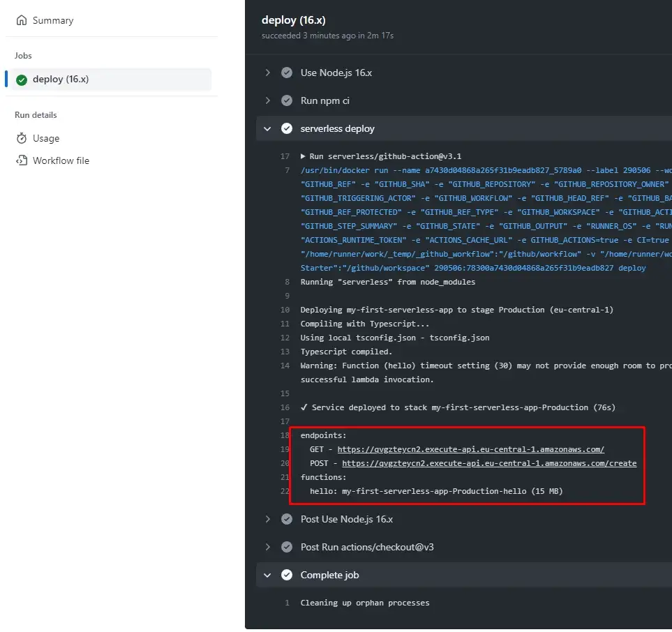
Task: Click log line number 16
Action: point(285,407)
